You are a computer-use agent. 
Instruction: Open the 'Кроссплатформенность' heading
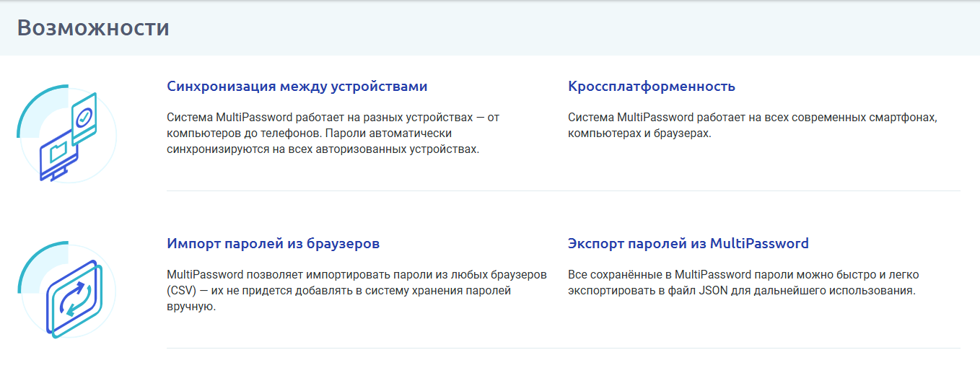(x=652, y=87)
